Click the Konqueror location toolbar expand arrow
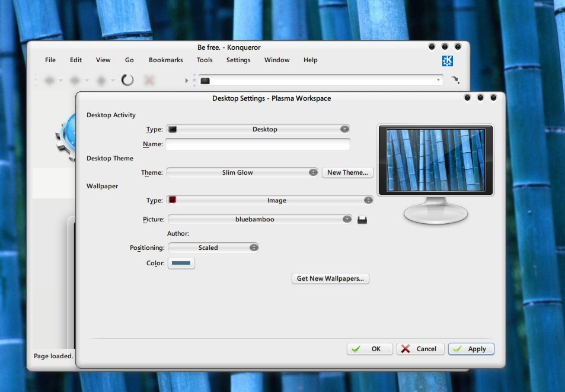The height and width of the screenshot is (392, 565). (x=186, y=81)
